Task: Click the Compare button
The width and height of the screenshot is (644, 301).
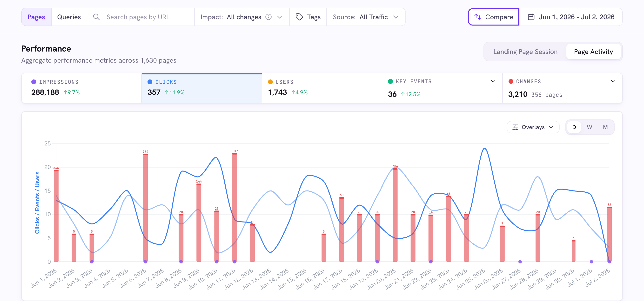Action: click(x=494, y=17)
